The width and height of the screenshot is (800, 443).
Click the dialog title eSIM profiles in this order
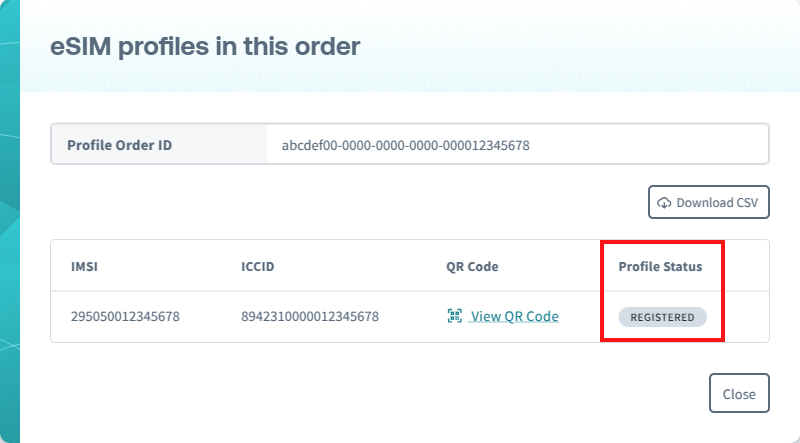click(205, 45)
